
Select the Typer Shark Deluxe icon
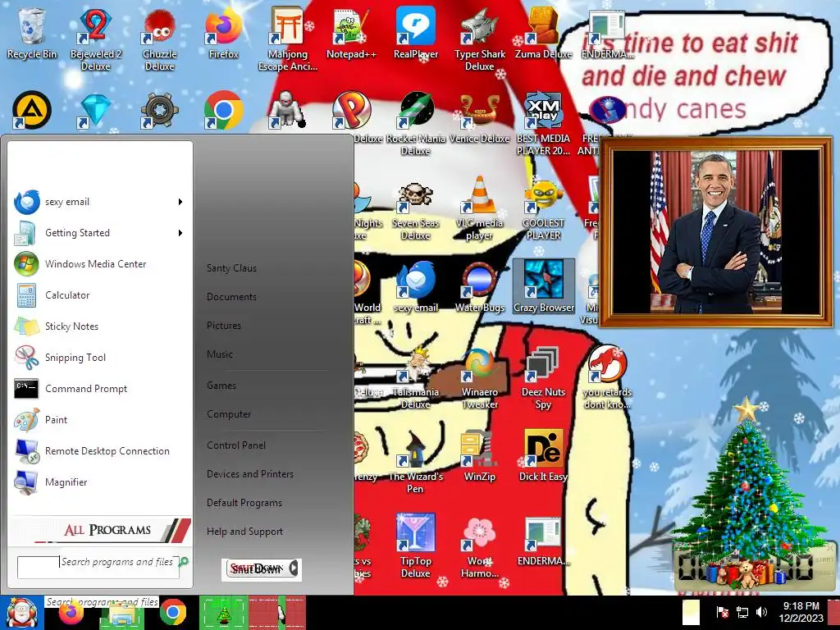pos(479,39)
